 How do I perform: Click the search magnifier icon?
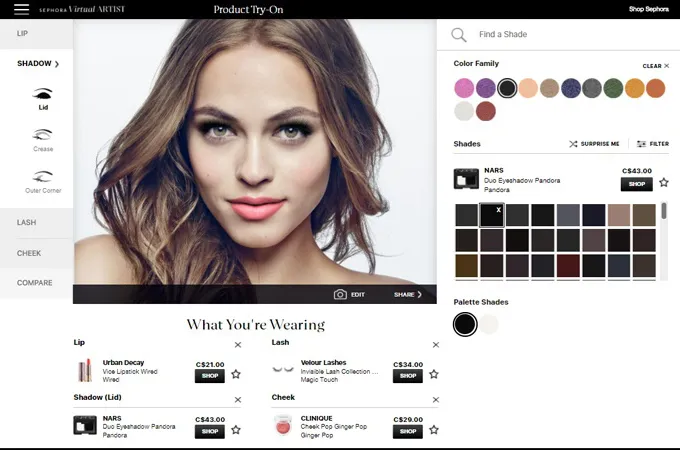pyautogui.click(x=459, y=35)
